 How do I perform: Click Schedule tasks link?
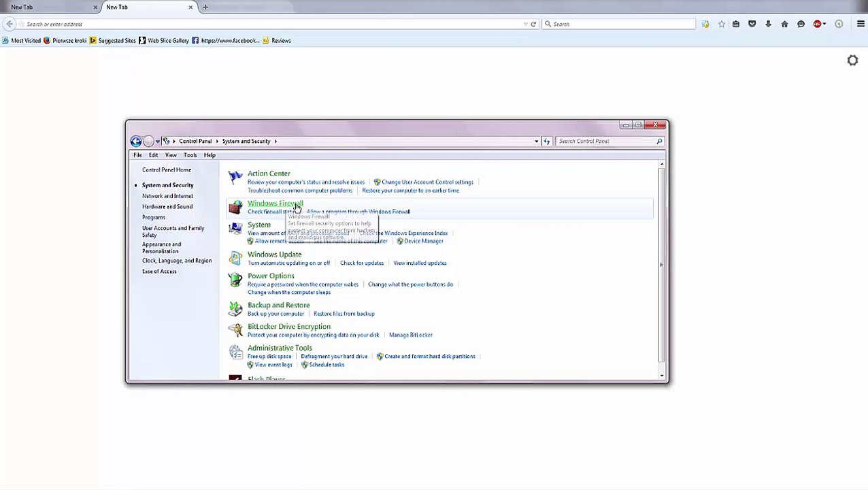point(327,365)
